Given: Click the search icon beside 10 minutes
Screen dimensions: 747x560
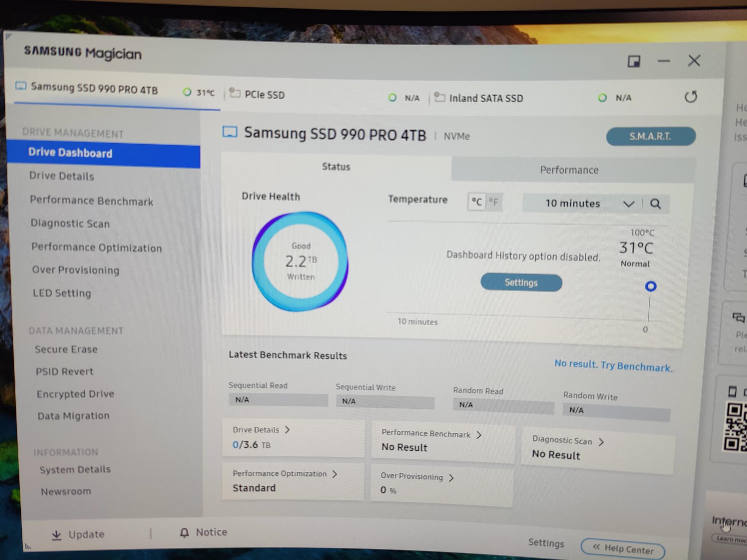Looking at the screenshot, I should click(655, 204).
